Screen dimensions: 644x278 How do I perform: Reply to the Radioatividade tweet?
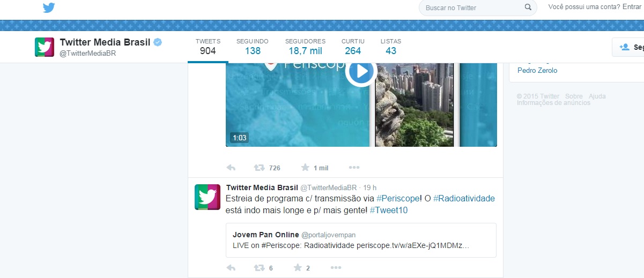point(231,268)
